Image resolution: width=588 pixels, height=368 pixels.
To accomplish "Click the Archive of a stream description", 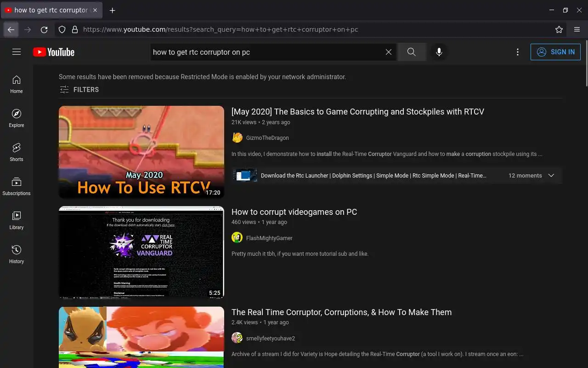I will [x=377, y=354].
